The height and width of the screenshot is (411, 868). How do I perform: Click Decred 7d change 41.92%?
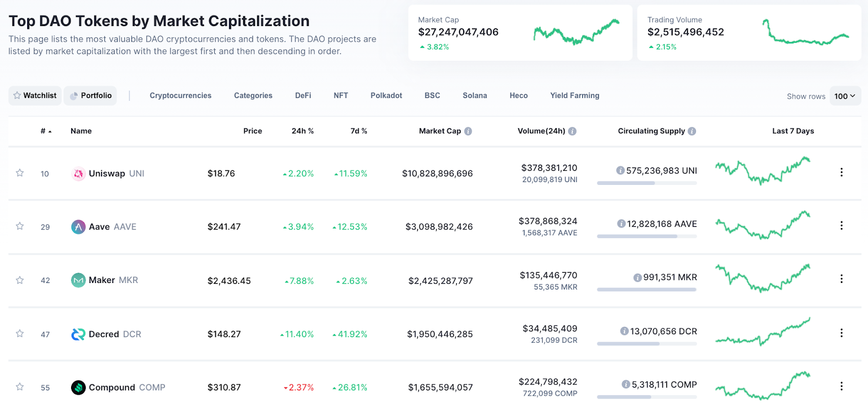pos(350,334)
